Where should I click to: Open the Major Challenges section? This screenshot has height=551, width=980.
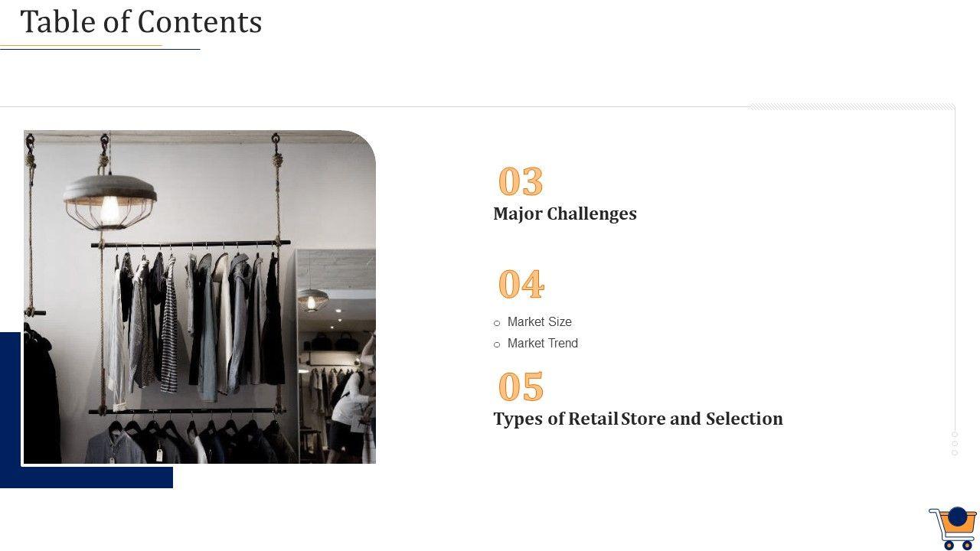[565, 214]
